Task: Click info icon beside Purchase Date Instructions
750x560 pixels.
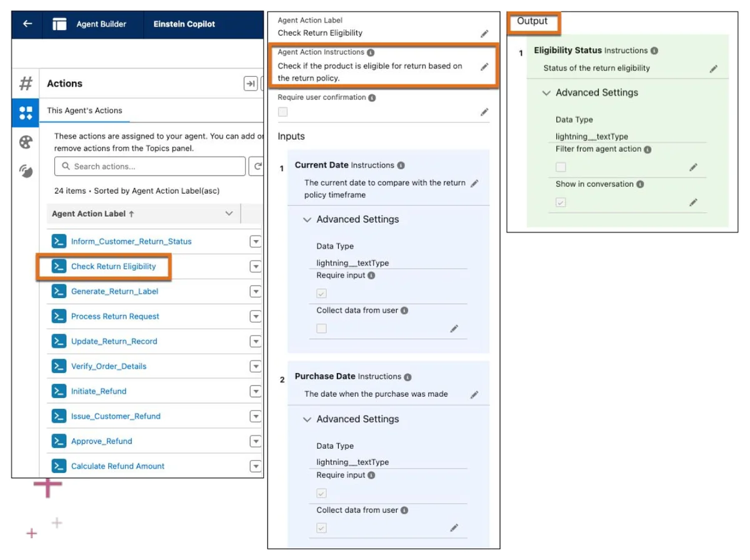Action: [407, 377]
